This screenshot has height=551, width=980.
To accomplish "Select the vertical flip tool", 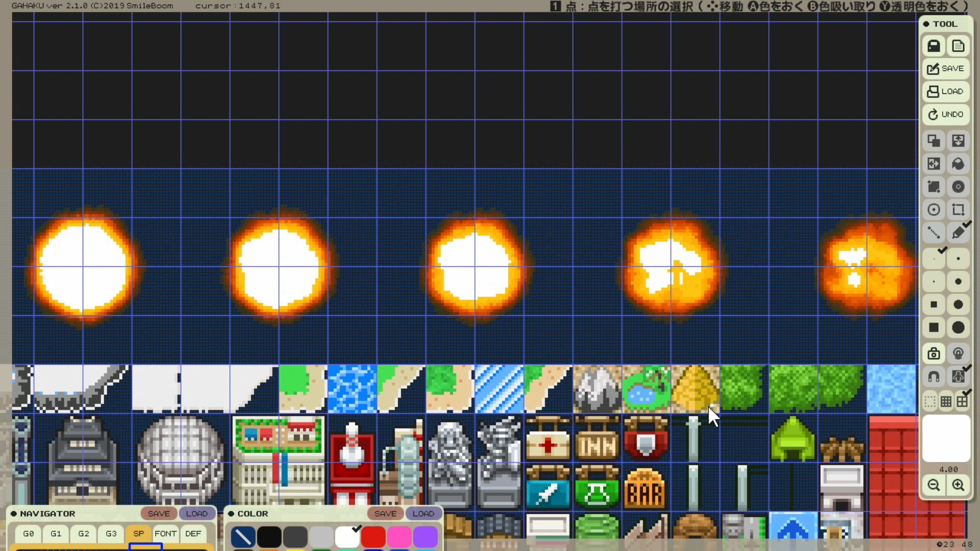I will pos(958,141).
